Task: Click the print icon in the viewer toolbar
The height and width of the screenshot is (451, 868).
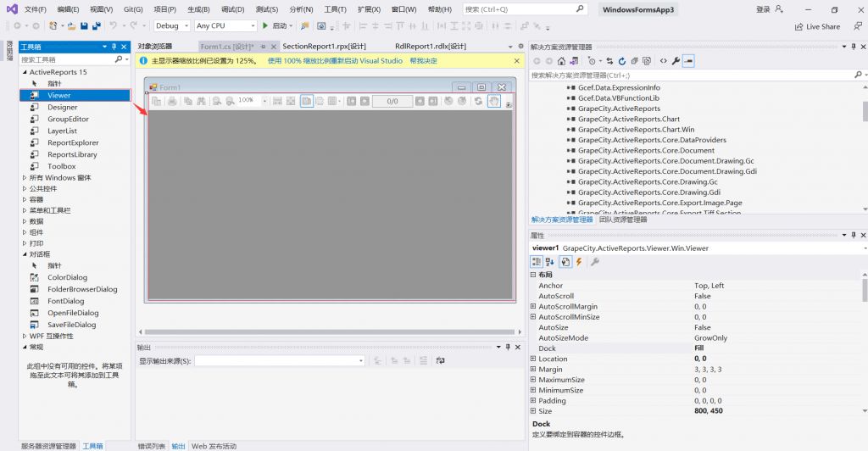Action: 172,101
